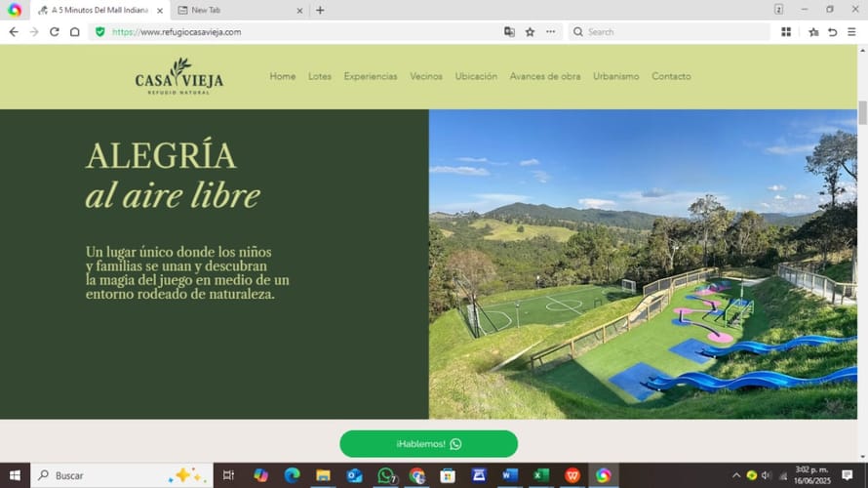This screenshot has width=868, height=488.
Task: Open a new tab with the plus button
Action: 320,10
